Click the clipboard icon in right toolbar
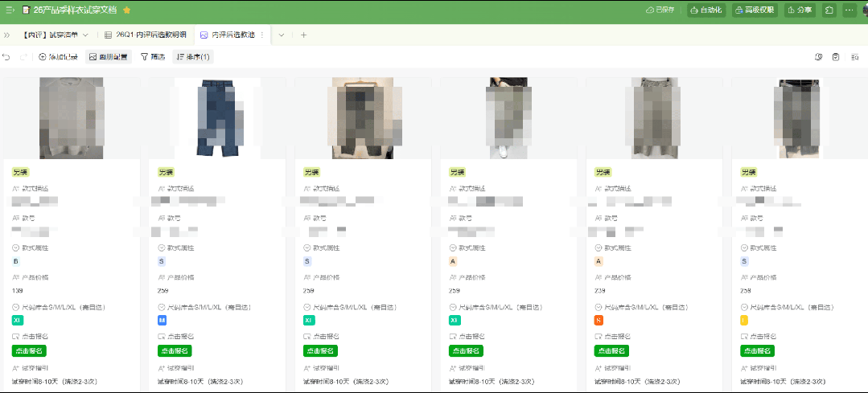This screenshot has height=393, width=868. coord(836,57)
